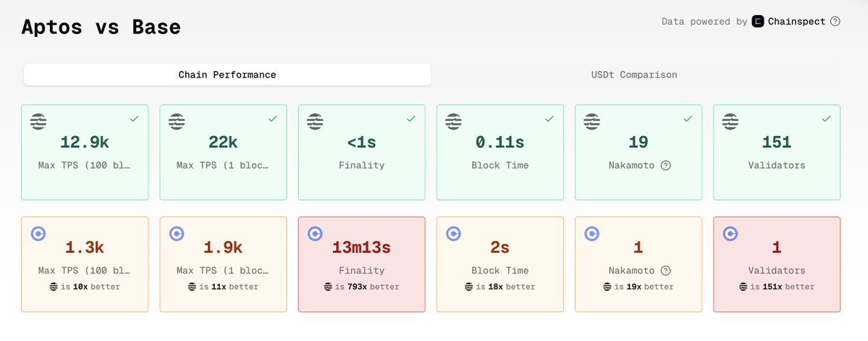Image resolution: width=868 pixels, height=341 pixels.
Task: Click the 'Aptos vs Base' heading
Action: coord(101,27)
